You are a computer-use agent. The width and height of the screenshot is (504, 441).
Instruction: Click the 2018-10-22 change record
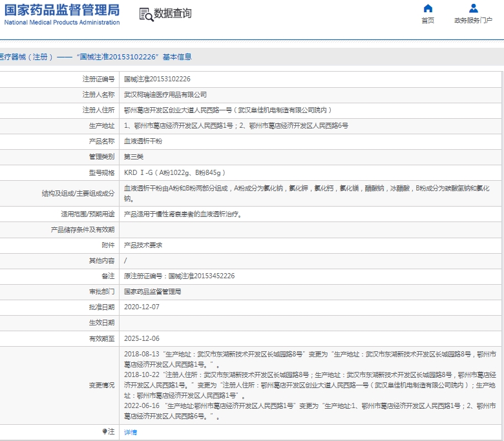coord(310,385)
